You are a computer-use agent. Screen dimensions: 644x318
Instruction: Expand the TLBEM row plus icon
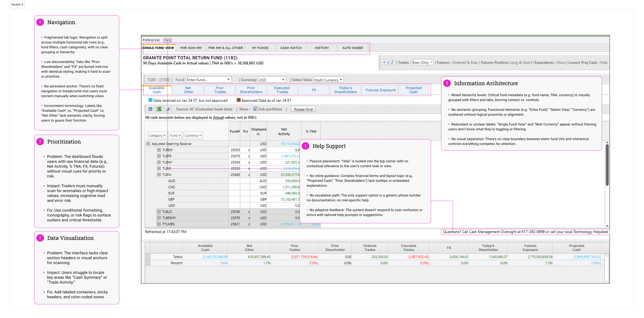159,150
